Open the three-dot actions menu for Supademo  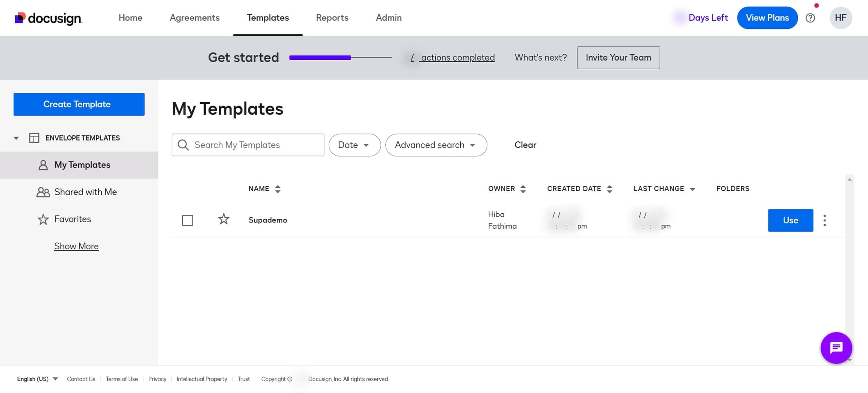tap(825, 220)
